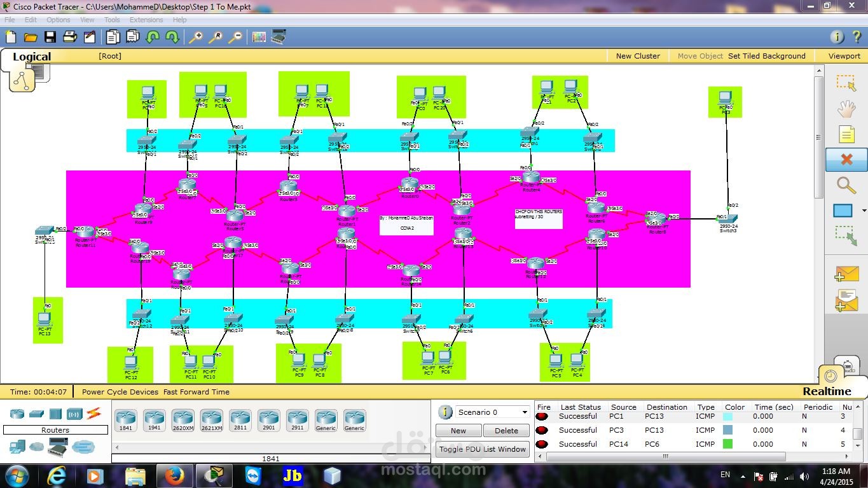Toggle fire indicator on PC14 to PC6 row
The height and width of the screenshot is (488, 868).
tap(542, 444)
